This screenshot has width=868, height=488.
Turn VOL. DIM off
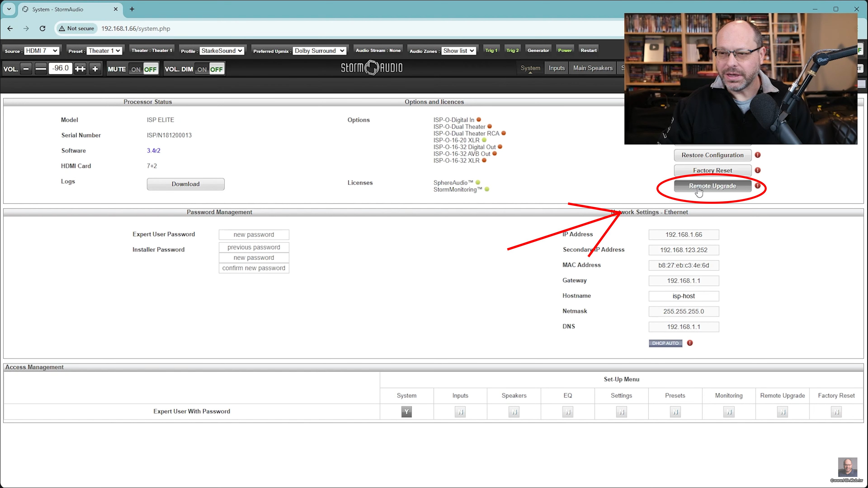tap(216, 69)
